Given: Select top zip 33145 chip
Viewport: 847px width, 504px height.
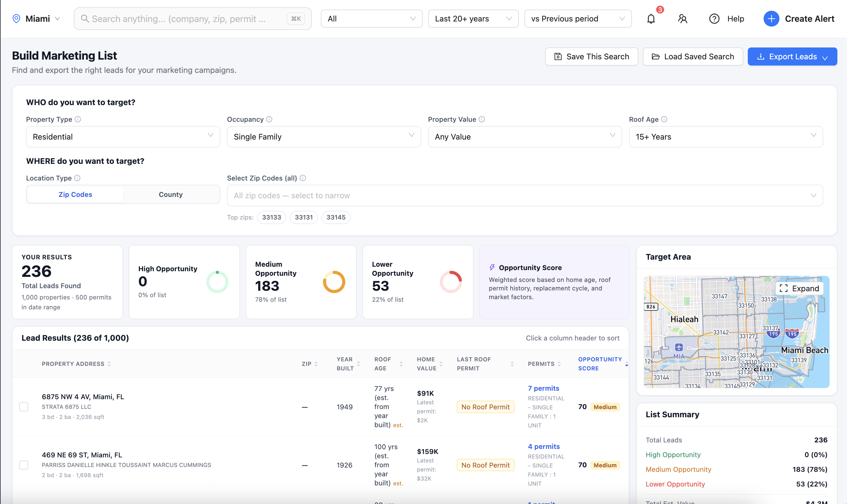Looking at the screenshot, I should tap(336, 217).
